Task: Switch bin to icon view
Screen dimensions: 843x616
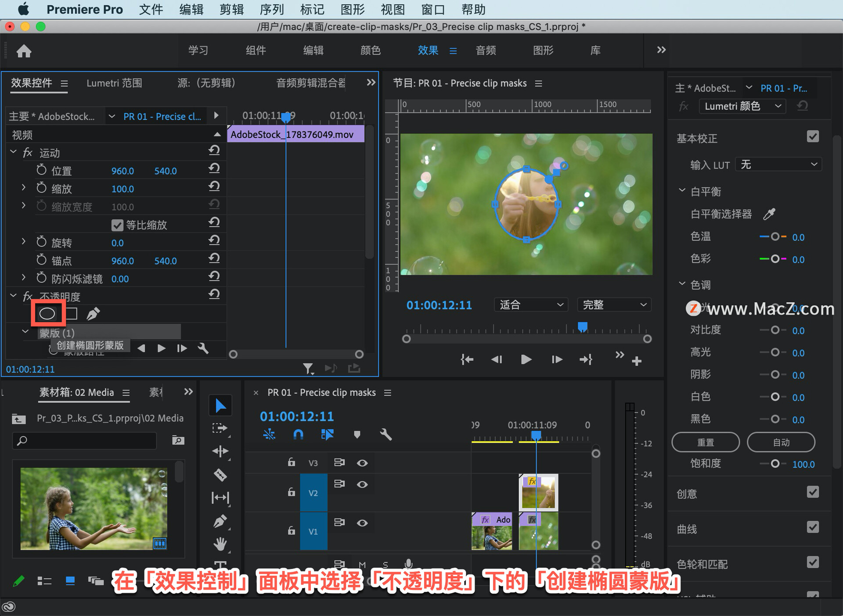Action: pyautogui.click(x=70, y=581)
